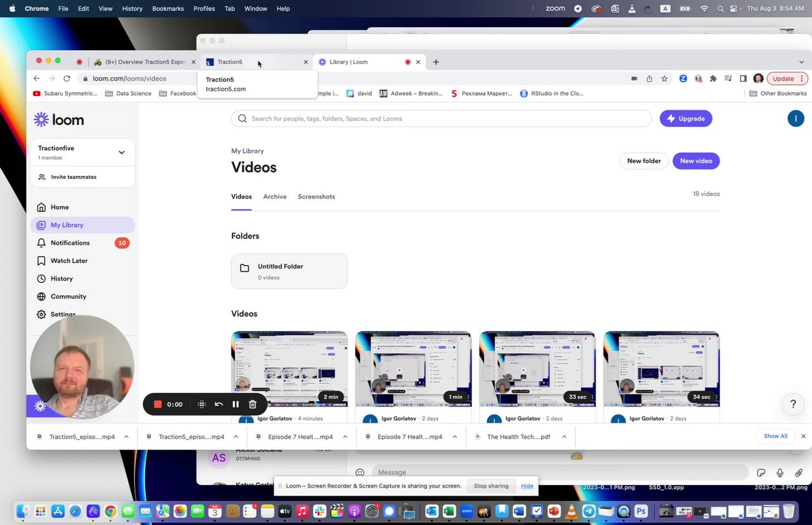Expand options for The Health Tech....pdf download

tap(564, 437)
